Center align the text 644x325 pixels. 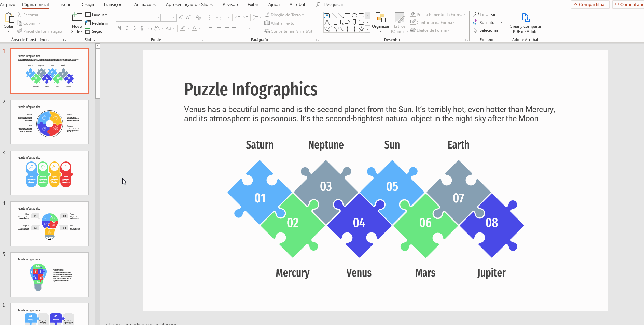coord(219,28)
